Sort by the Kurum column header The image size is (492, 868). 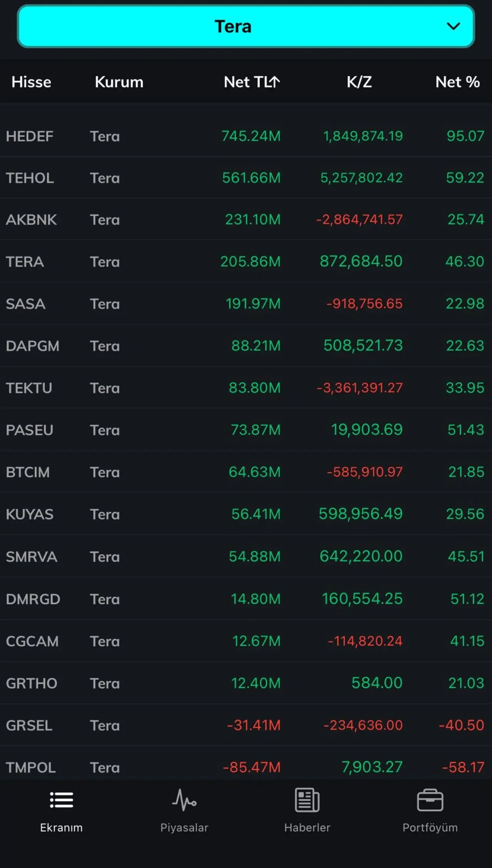119,82
